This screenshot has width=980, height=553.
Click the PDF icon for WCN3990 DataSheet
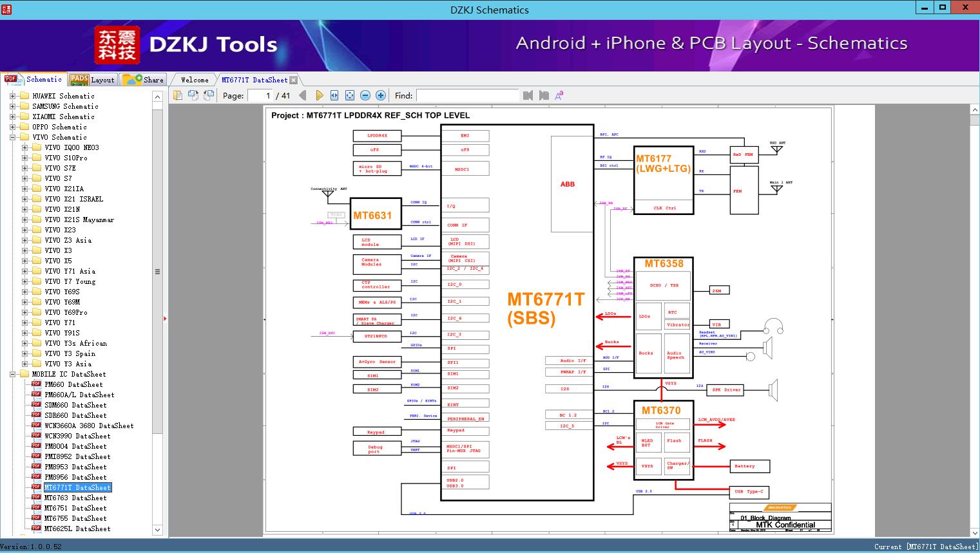36,436
